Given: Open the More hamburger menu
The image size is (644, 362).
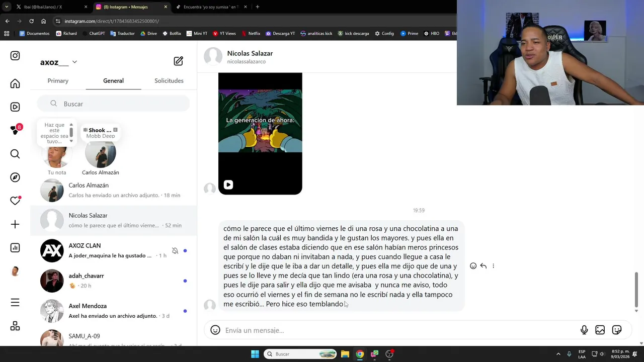Looking at the screenshot, I should tap(15, 302).
